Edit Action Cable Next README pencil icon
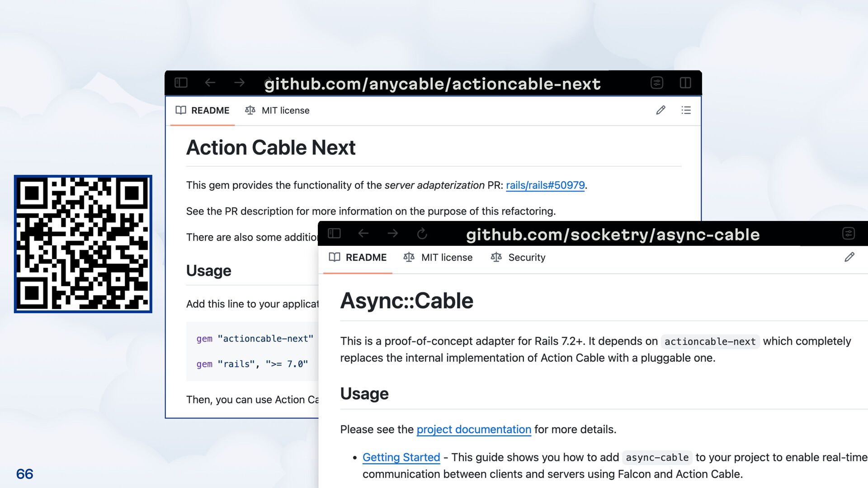This screenshot has height=488, width=868. pyautogui.click(x=660, y=110)
